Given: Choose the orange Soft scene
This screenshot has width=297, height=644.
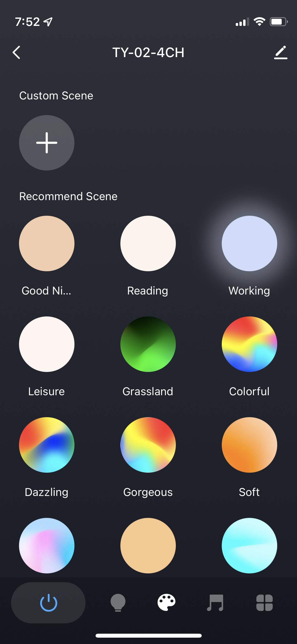Looking at the screenshot, I should [249, 445].
